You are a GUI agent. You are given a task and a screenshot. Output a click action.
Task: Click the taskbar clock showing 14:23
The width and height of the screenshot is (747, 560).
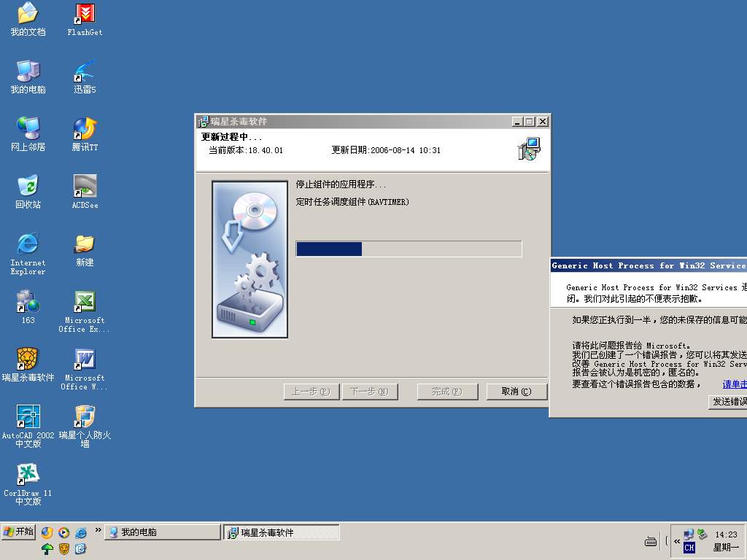(x=726, y=534)
